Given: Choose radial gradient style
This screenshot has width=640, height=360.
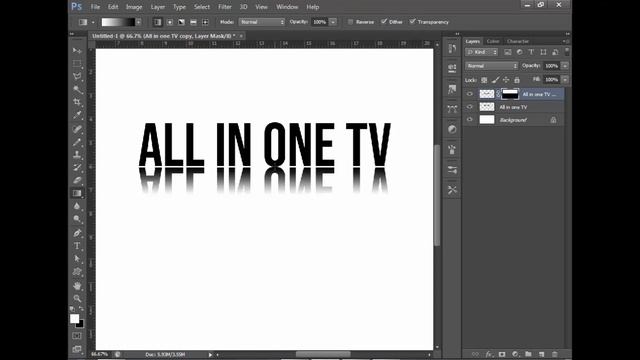Looking at the screenshot, I should (169, 22).
